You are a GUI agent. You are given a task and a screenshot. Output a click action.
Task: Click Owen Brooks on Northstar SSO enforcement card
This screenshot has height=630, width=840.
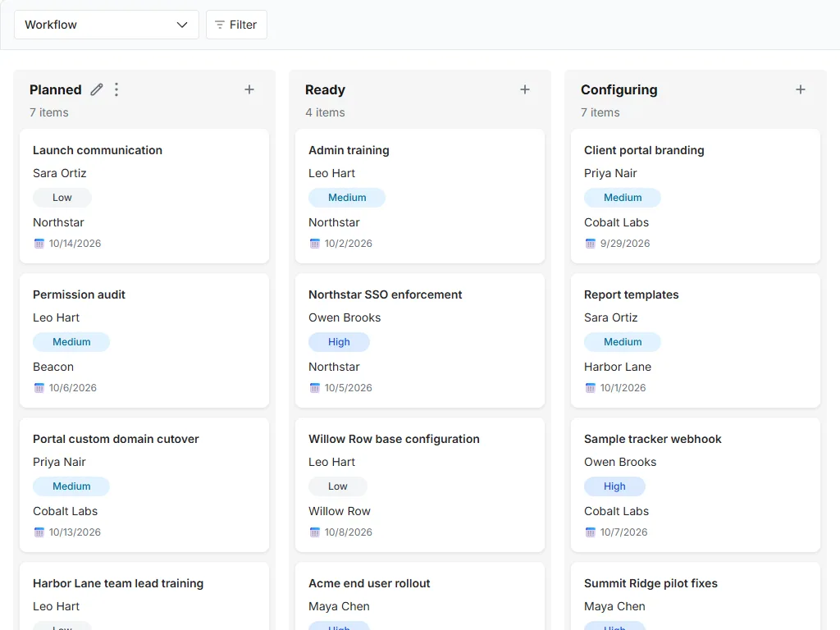coord(345,317)
